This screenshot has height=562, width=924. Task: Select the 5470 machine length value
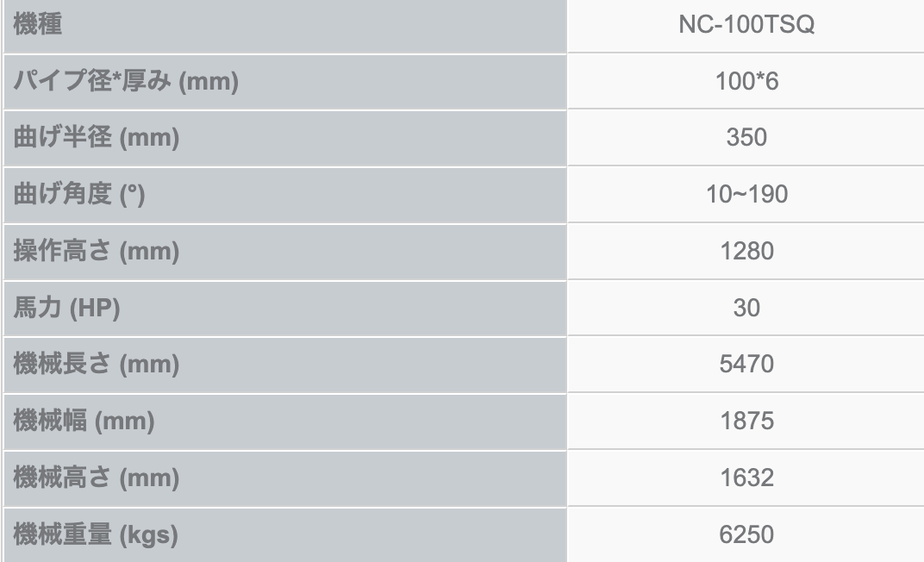pos(746,365)
